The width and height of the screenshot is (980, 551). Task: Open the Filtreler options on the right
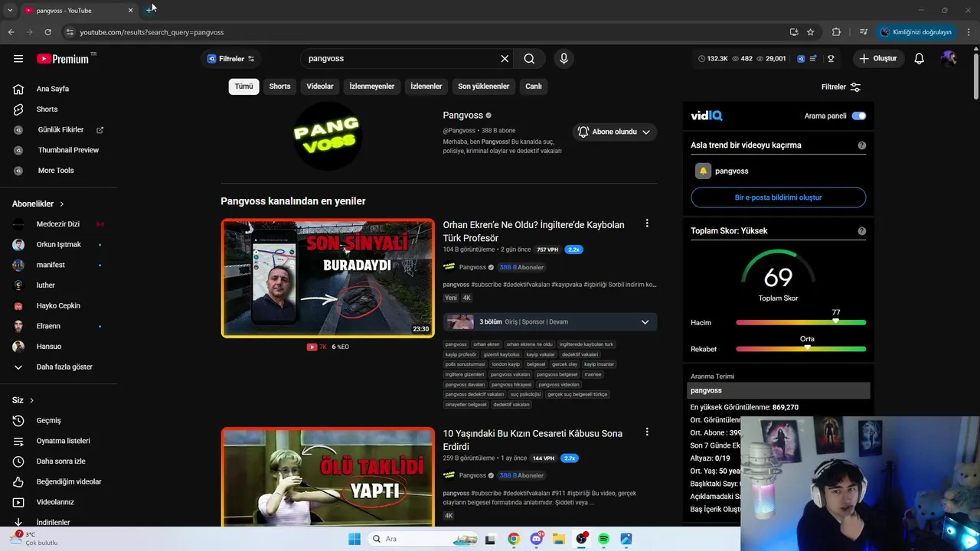[841, 87]
